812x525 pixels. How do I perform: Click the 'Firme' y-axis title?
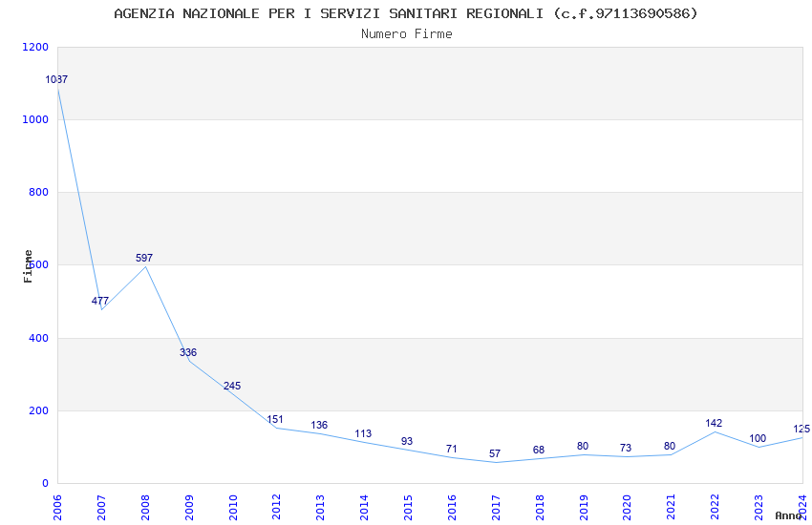tap(28, 266)
